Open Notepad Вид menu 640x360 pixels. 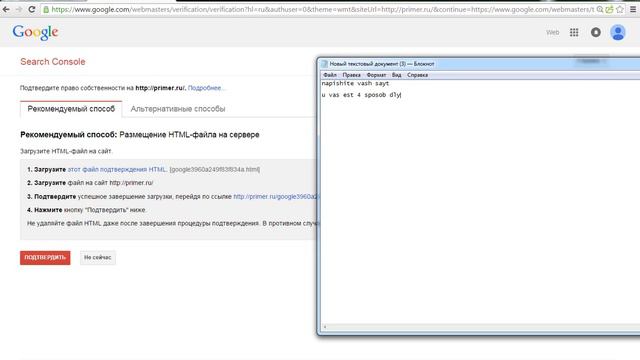point(396,75)
